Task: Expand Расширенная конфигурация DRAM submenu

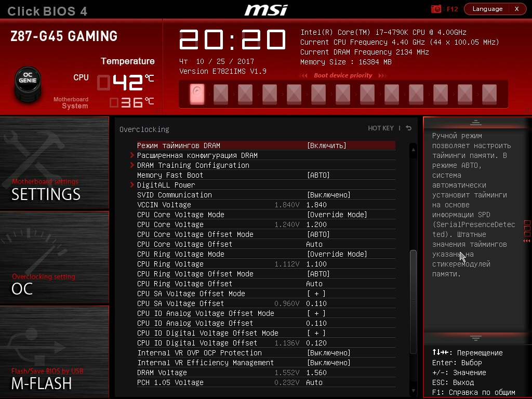Action: [197, 155]
